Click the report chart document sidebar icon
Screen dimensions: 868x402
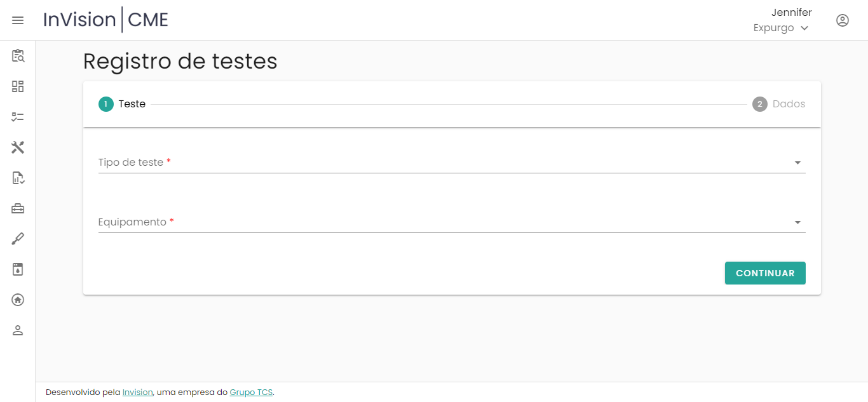click(x=18, y=178)
